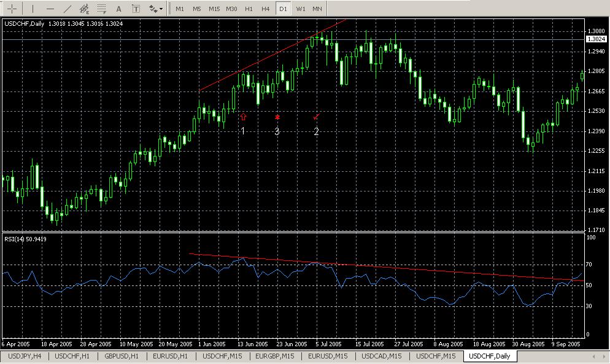Image resolution: width=610 pixels, height=364 pixels.
Task: Open the USDJPY,H4 chart tab
Action: 25,356
